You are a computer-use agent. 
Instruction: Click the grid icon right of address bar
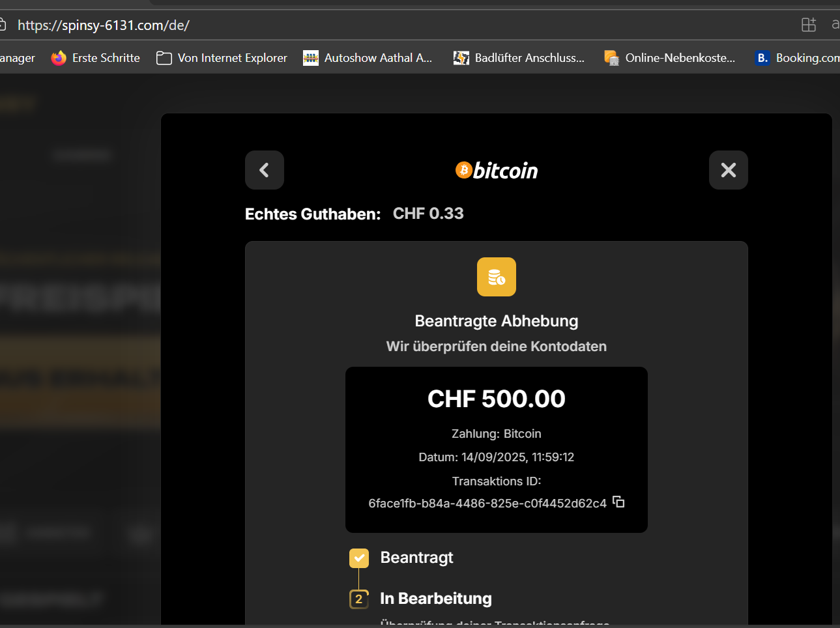tap(808, 25)
